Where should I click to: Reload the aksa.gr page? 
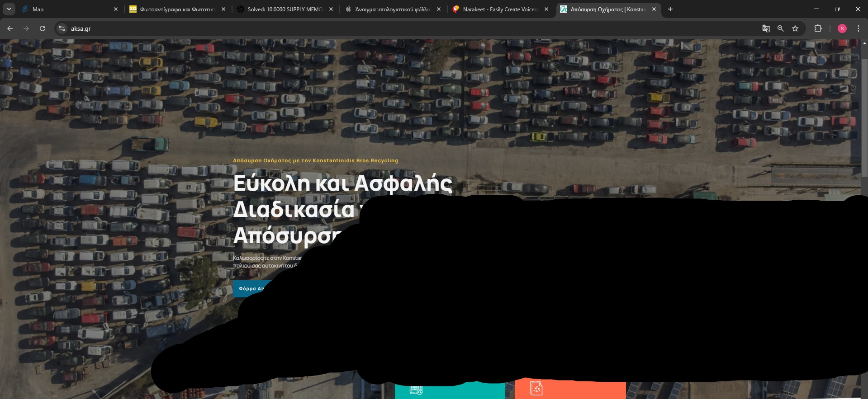pyautogui.click(x=43, y=28)
